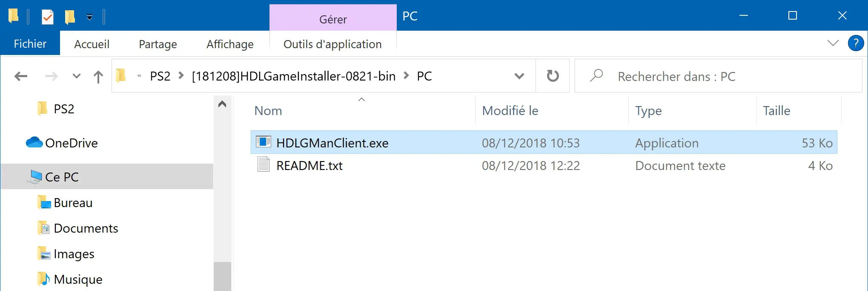Image resolution: width=868 pixels, height=291 pixels.
Task: Open the help question mark icon
Action: coord(856,43)
